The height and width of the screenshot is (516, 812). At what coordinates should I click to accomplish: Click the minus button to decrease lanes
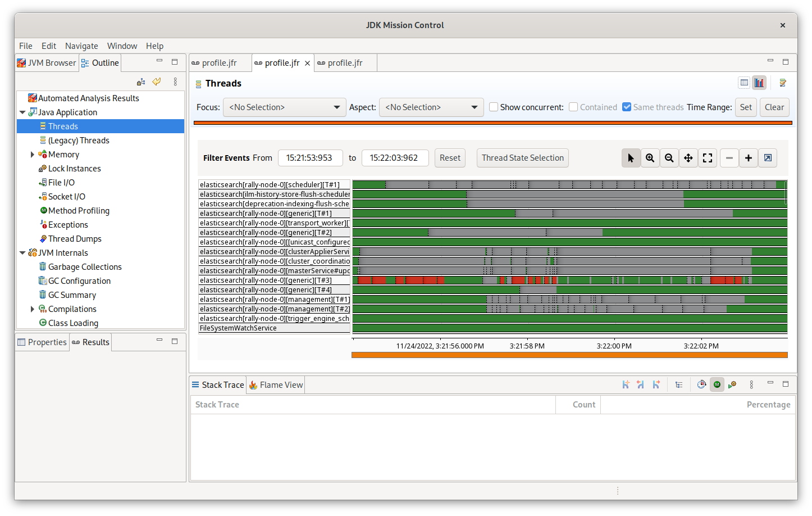(729, 158)
